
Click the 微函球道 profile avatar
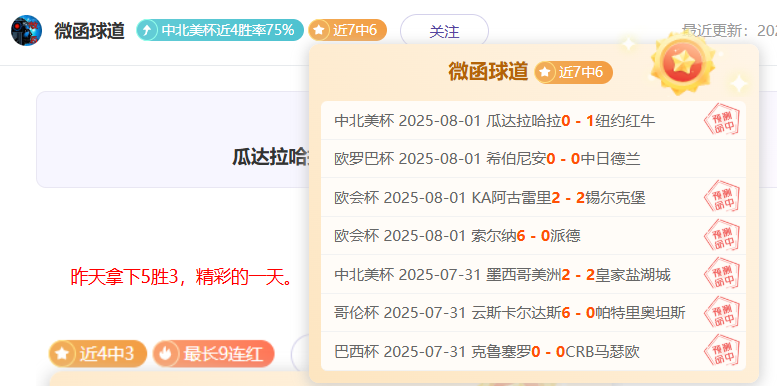point(26,31)
